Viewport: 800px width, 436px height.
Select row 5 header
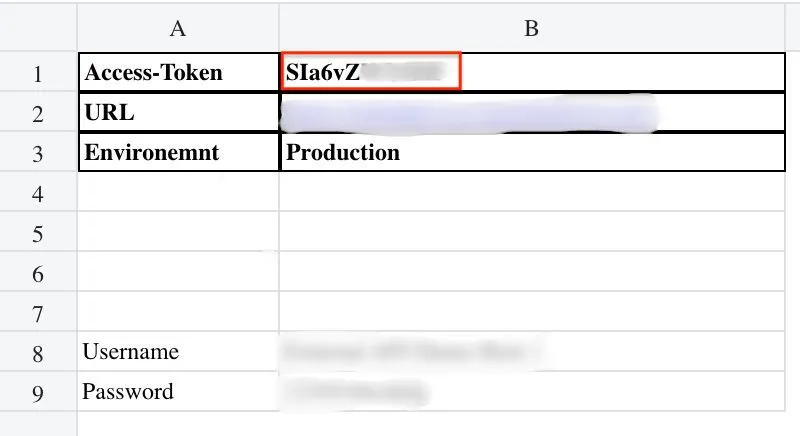coord(38,234)
